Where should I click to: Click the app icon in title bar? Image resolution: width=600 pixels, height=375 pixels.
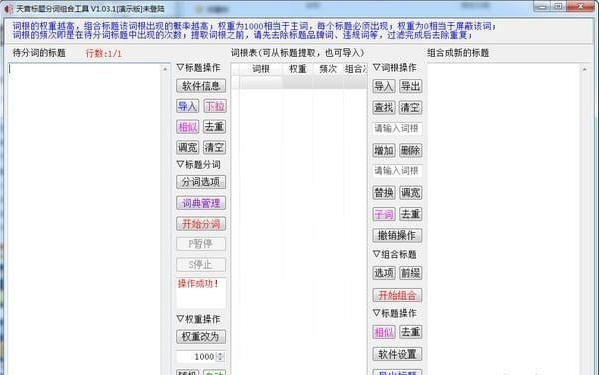(8, 8)
